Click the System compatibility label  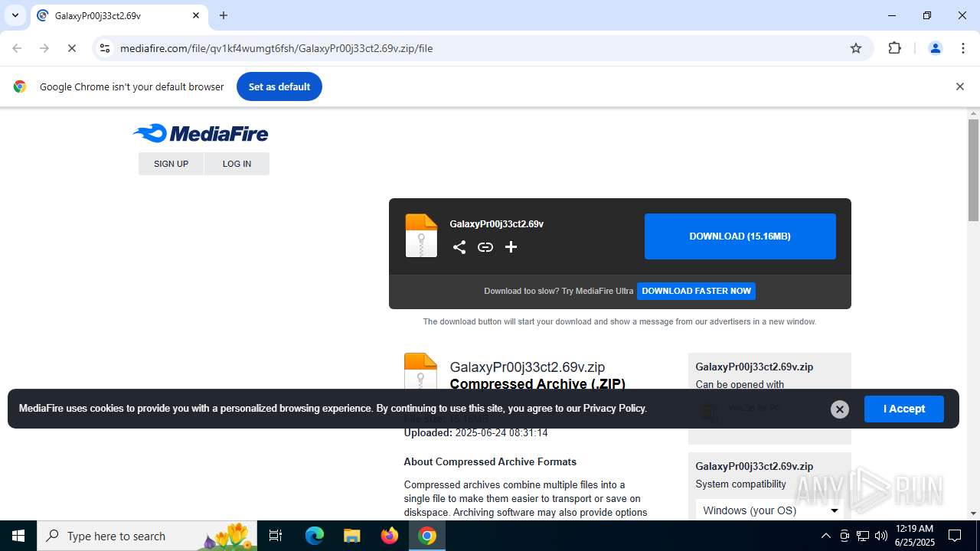(x=740, y=484)
